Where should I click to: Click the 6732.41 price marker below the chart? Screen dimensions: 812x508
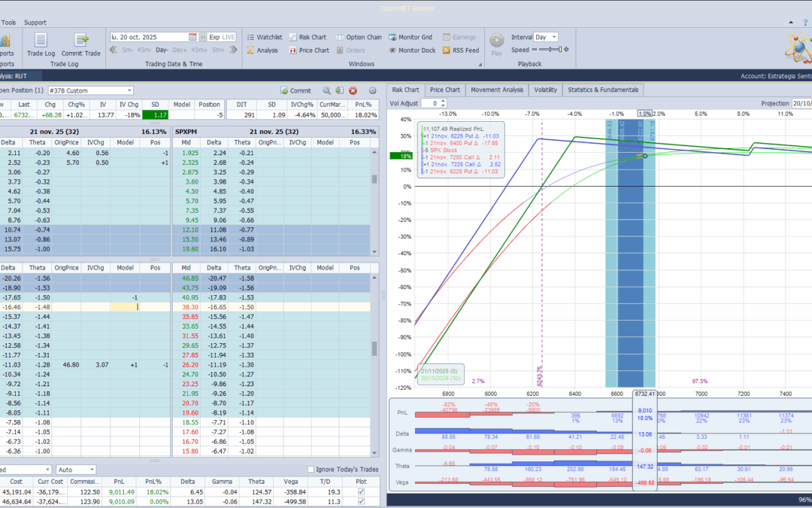point(645,394)
